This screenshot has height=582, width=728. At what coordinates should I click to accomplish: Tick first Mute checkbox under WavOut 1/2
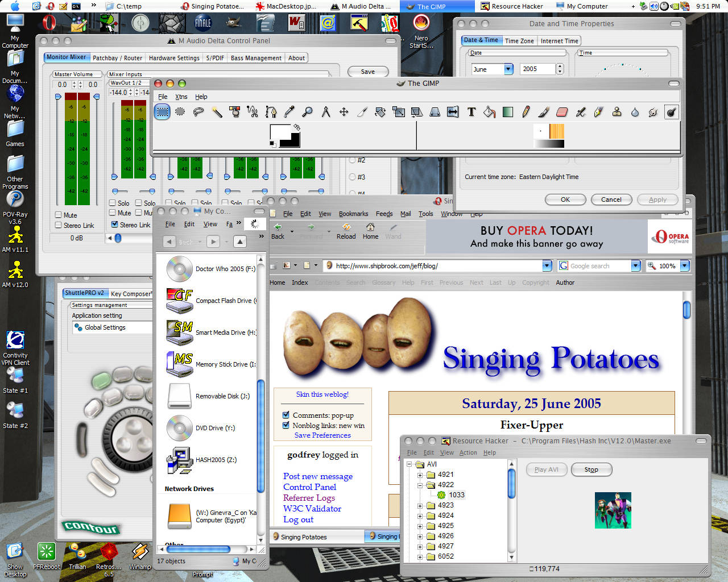coord(113,213)
